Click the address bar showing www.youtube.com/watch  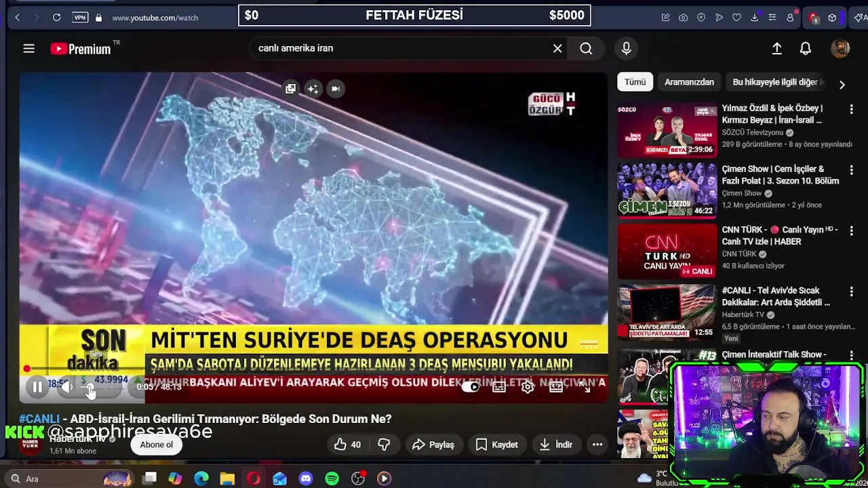click(155, 18)
